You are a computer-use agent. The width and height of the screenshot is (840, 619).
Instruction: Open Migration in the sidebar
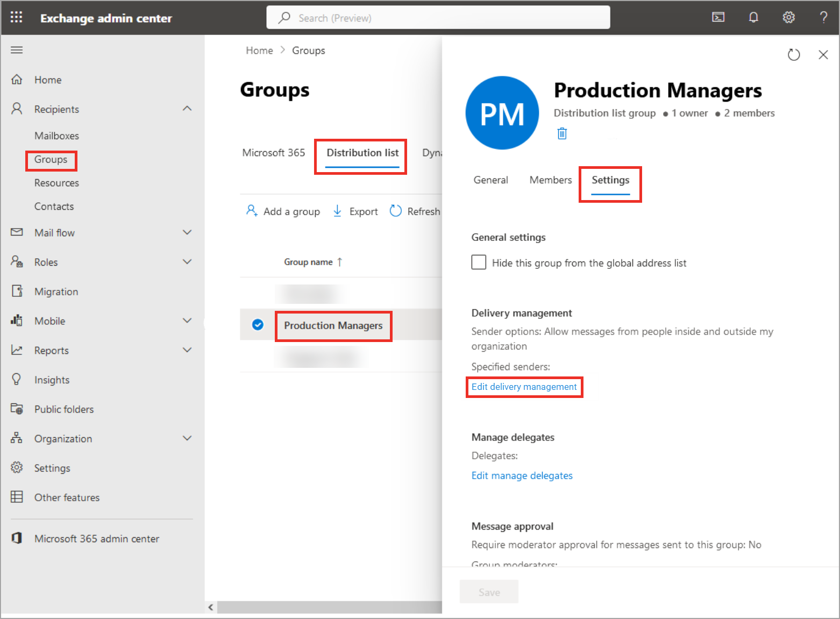(x=56, y=291)
